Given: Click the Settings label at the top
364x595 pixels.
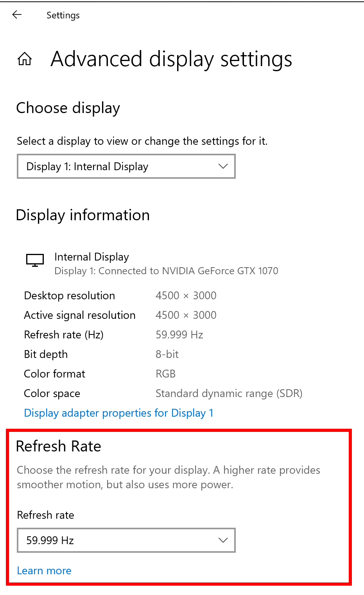Looking at the screenshot, I should click(x=63, y=15).
